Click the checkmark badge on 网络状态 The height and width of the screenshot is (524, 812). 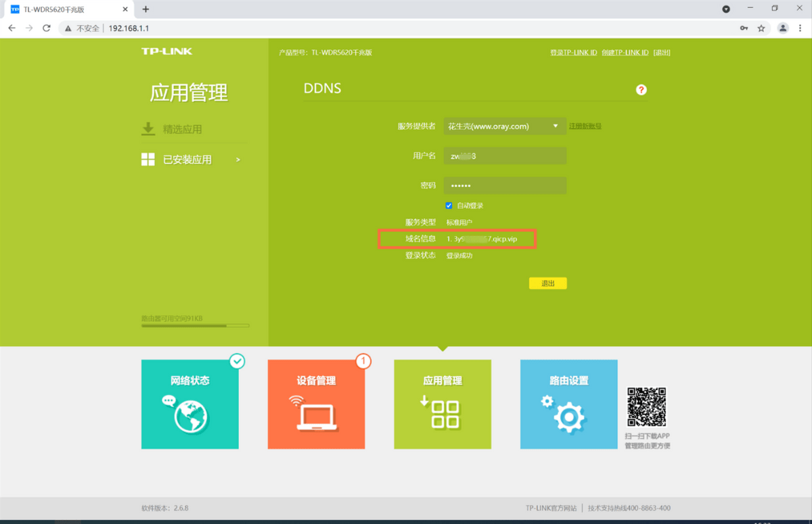237,361
